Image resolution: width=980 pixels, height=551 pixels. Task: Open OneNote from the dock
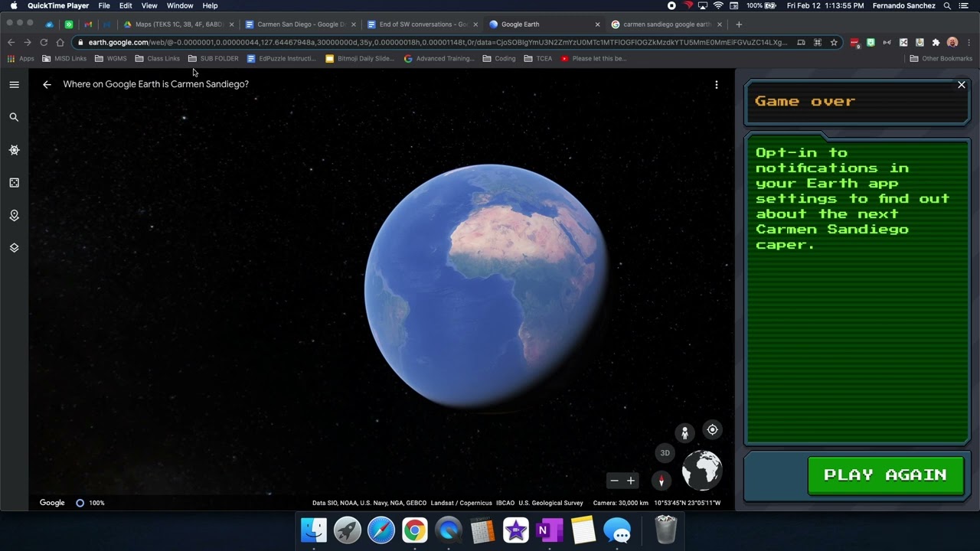click(550, 530)
